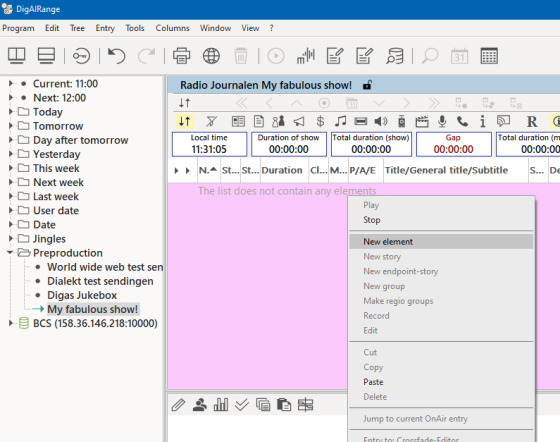Filter by text document type icon
This screenshot has height=442, width=560.
coord(259,122)
